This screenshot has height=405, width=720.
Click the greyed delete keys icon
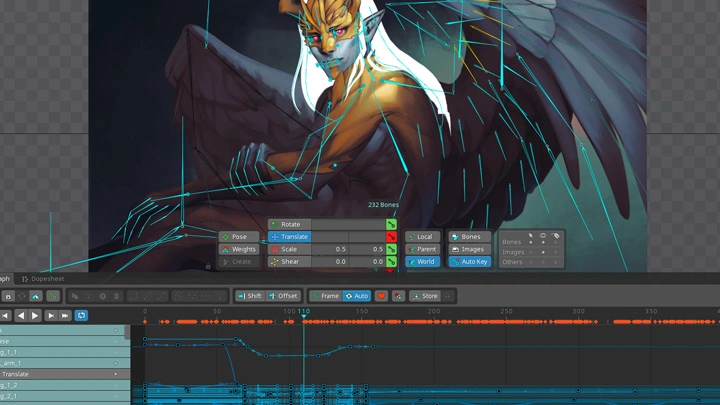[x=117, y=296]
